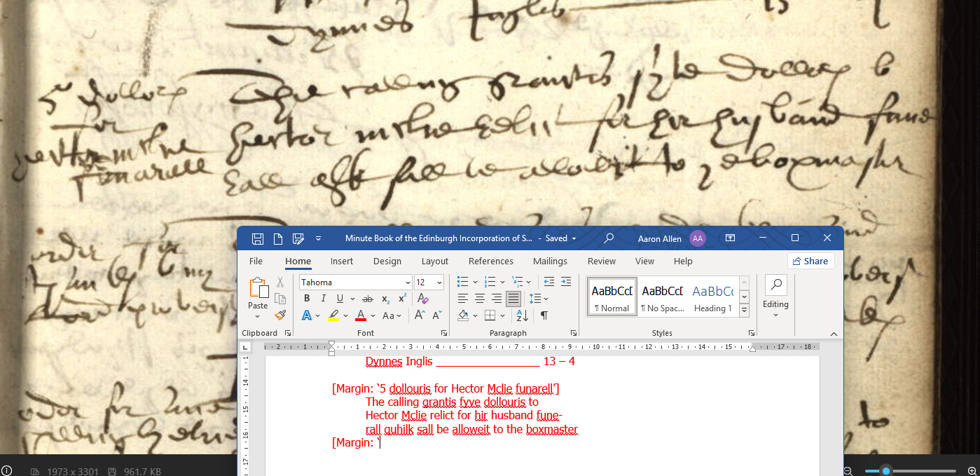Open the References tab

[490, 261]
